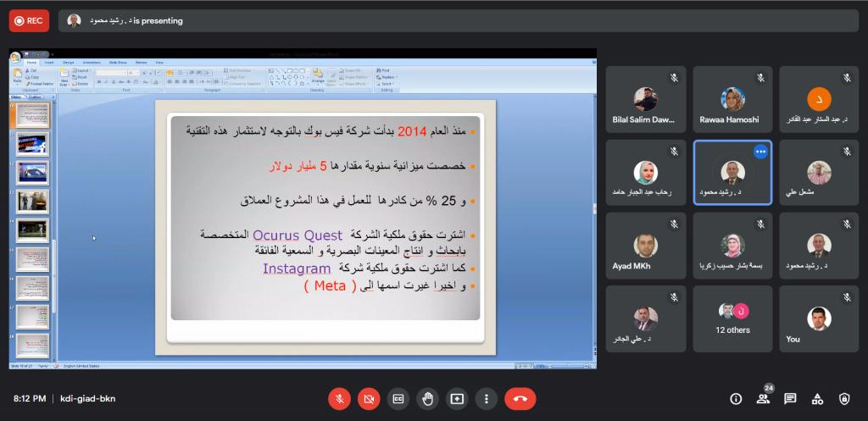Open the chat with everyone panel
The width and height of the screenshot is (868, 421).
[790, 399]
